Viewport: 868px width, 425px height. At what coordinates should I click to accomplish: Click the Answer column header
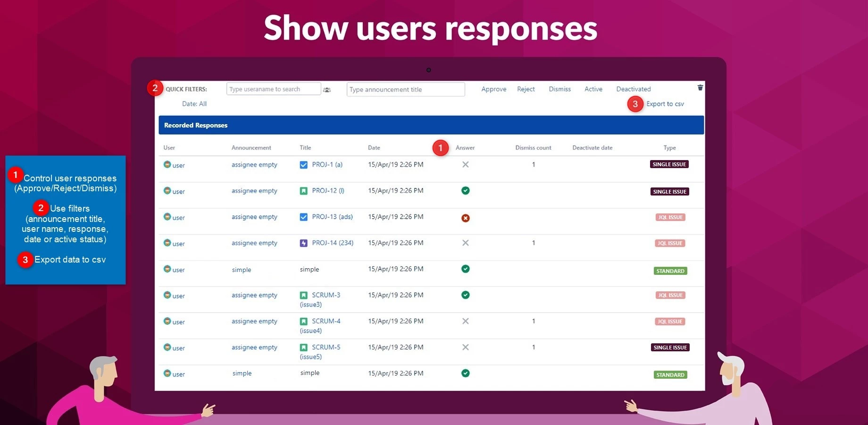click(x=465, y=148)
